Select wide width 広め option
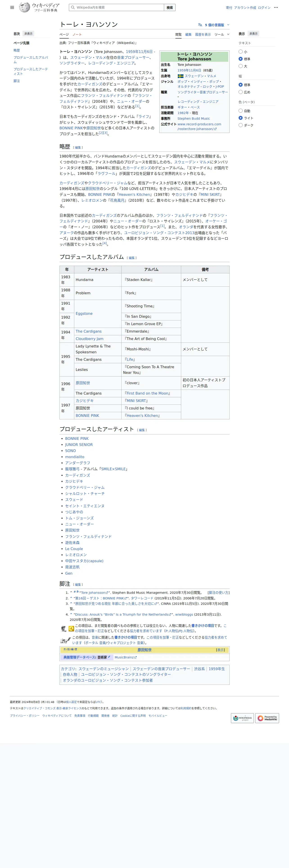The width and height of the screenshot is (289, 868). coord(241,92)
